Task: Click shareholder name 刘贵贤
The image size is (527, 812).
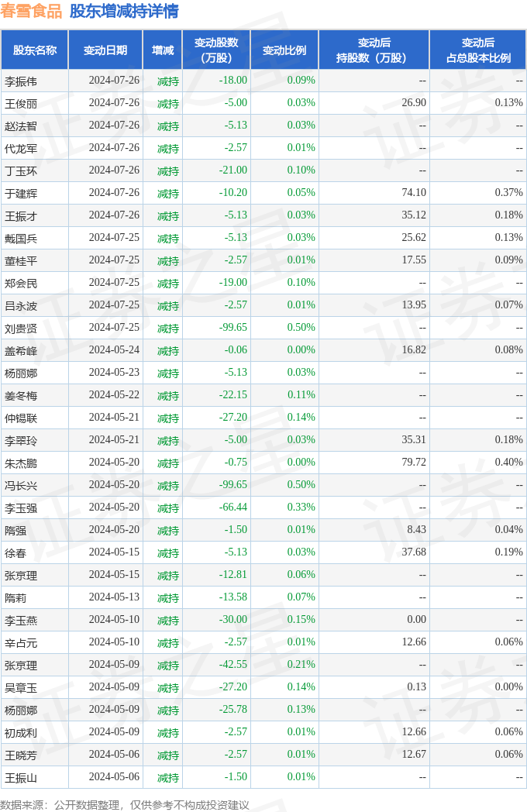Action: [21, 329]
